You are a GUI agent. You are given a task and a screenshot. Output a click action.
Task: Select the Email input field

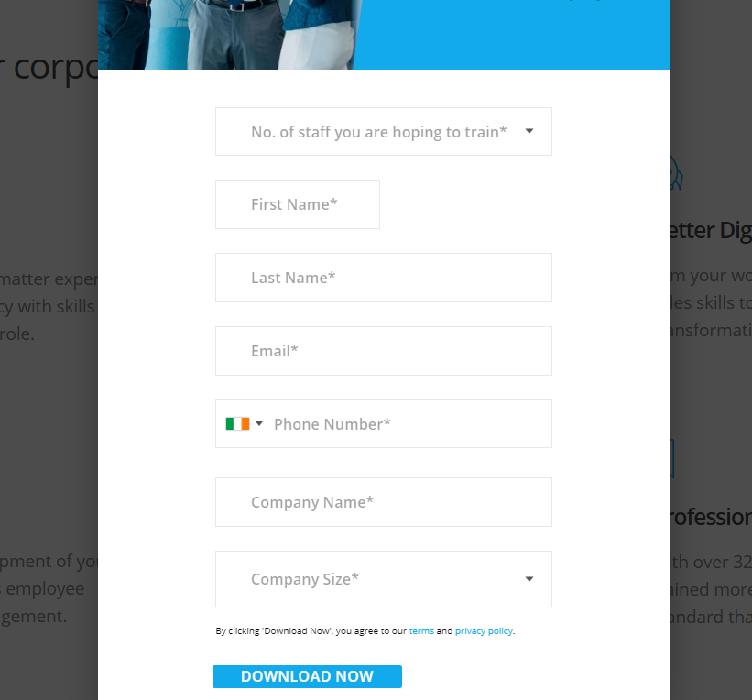(x=384, y=351)
